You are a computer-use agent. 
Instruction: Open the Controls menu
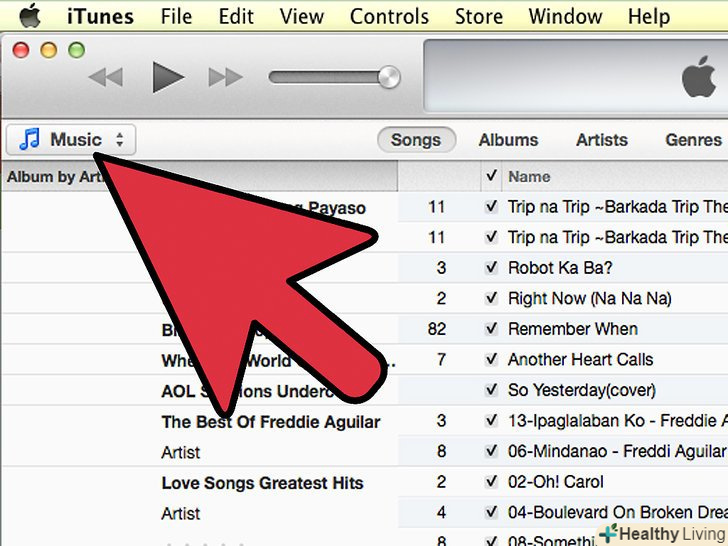coord(389,17)
